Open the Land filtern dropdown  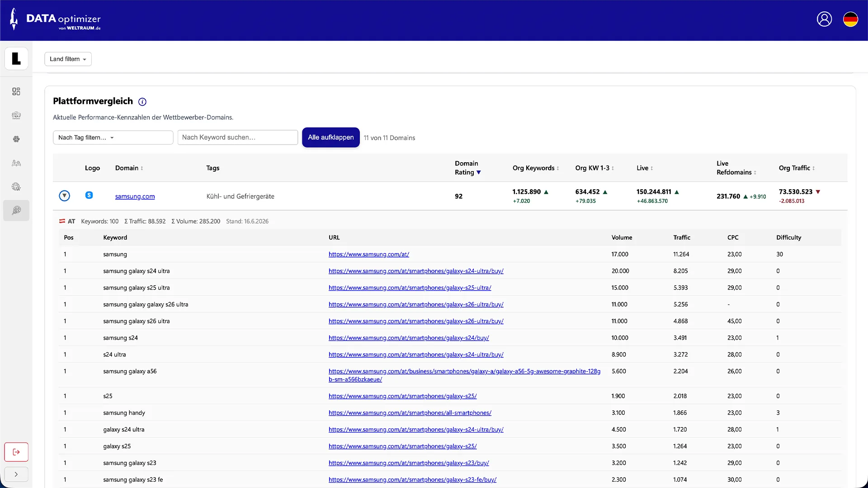click(68, 59)
